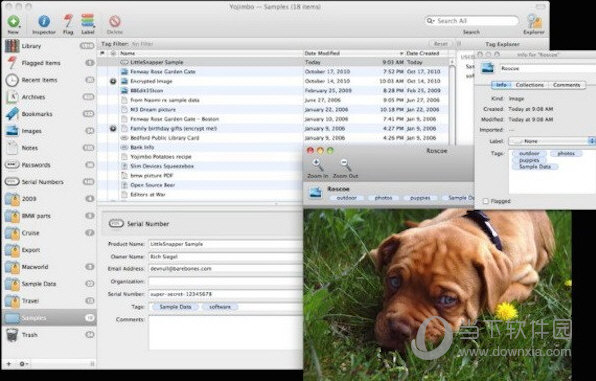Open the Label dropdown set to None
Viewport: 596px width, 381px height.
(x=552, y=141)
